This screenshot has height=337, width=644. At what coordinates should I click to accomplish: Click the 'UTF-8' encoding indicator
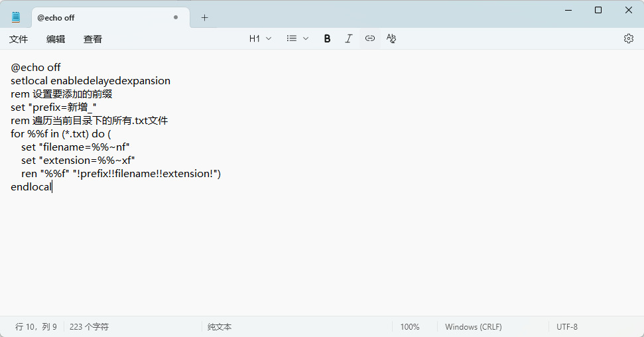(x=567, y=327)
